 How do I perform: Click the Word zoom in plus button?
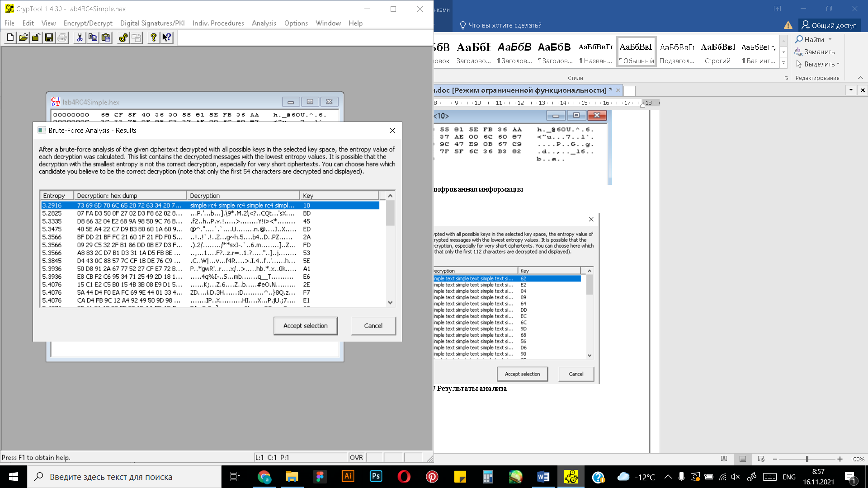(x=840, y=459)
